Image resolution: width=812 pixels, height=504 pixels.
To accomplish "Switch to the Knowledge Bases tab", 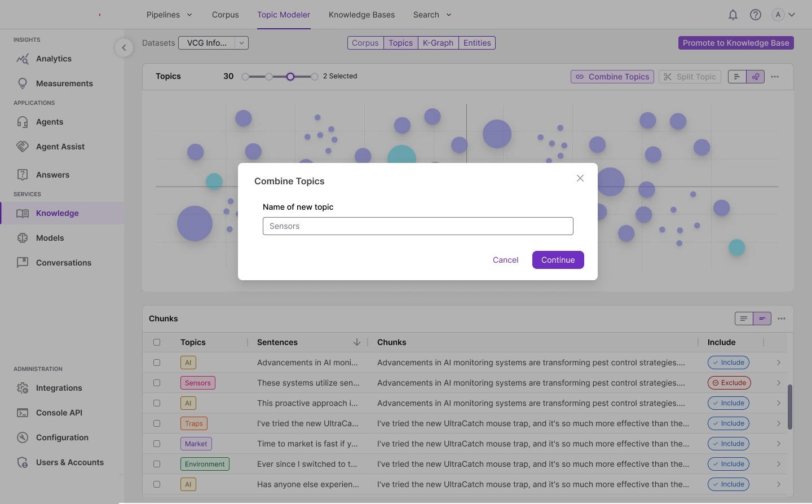I will [361, 15].
